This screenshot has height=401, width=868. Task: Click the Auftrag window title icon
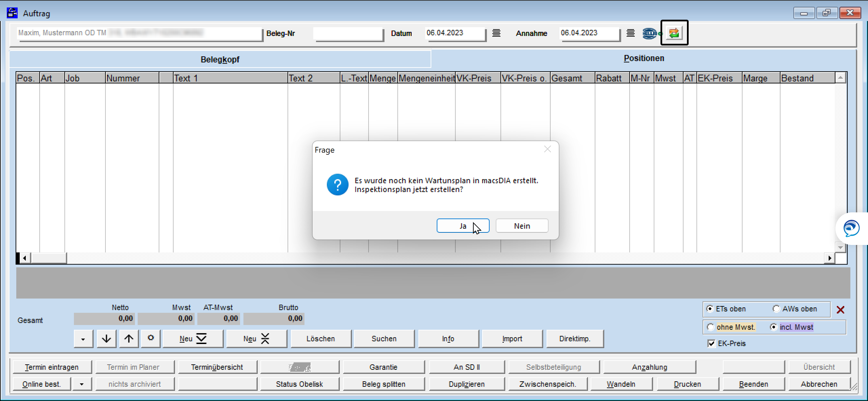point(12,13)
